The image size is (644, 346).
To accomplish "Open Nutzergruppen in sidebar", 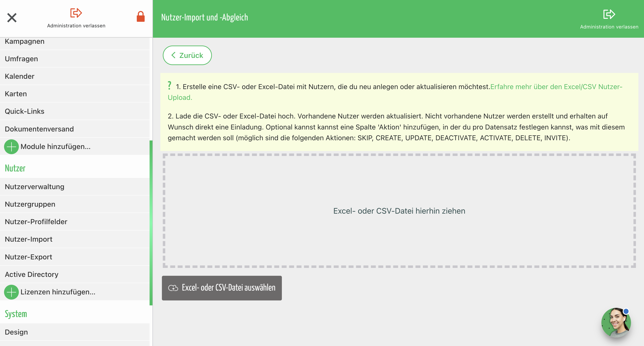I will (75, 204).
